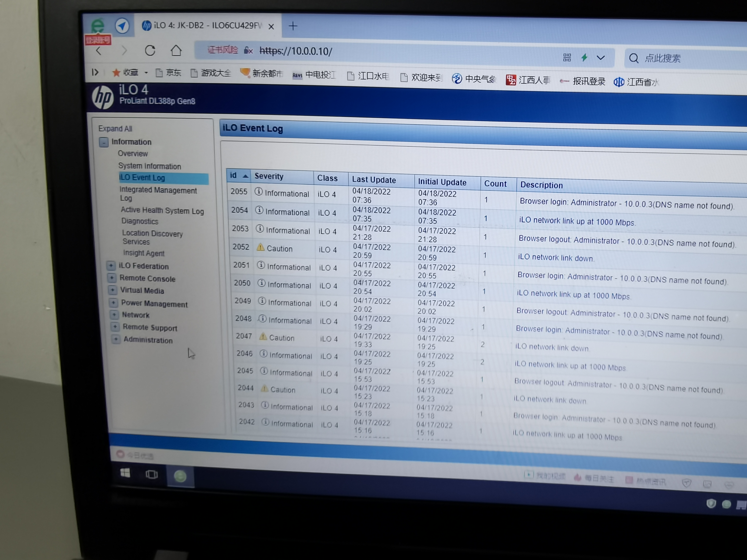This screenshot has width=747, height=560.
Task: Open Task View in taskbar
Action: click(x=152, y=475)
